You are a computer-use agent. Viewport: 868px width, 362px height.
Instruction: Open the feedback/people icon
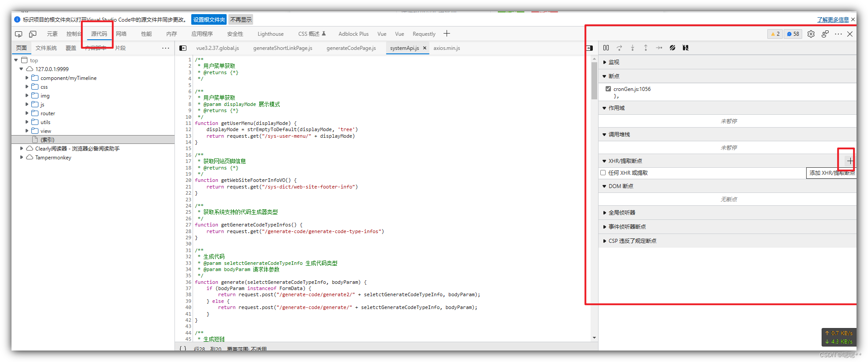click(825, 34)
